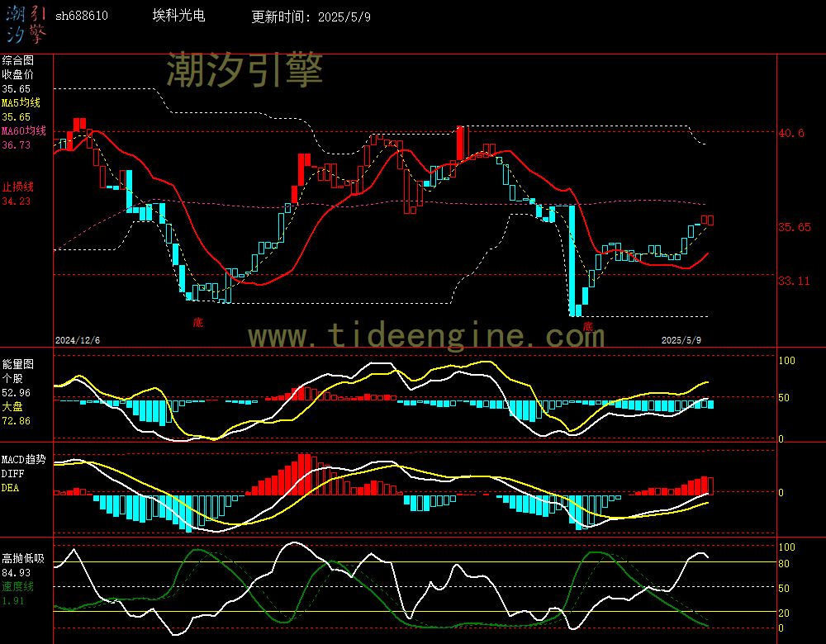Screen dimensions: 826x644
Task: Click the DIFF legend label
Action: 12,474
